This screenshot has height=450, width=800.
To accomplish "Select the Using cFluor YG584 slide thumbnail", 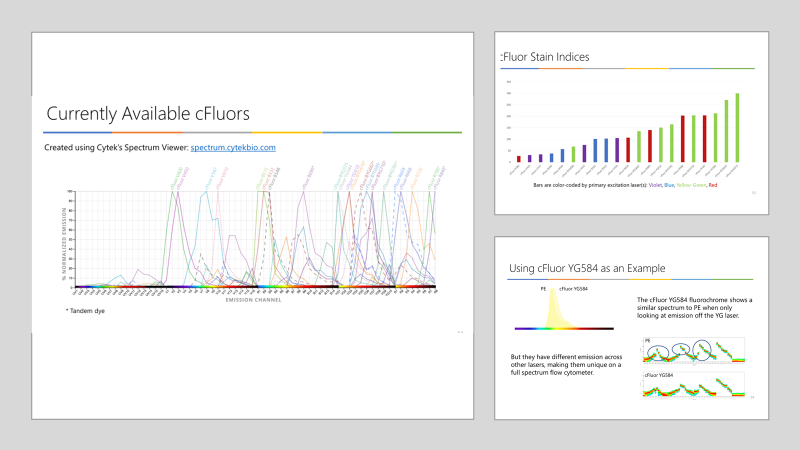I will [x=631, y=326].
